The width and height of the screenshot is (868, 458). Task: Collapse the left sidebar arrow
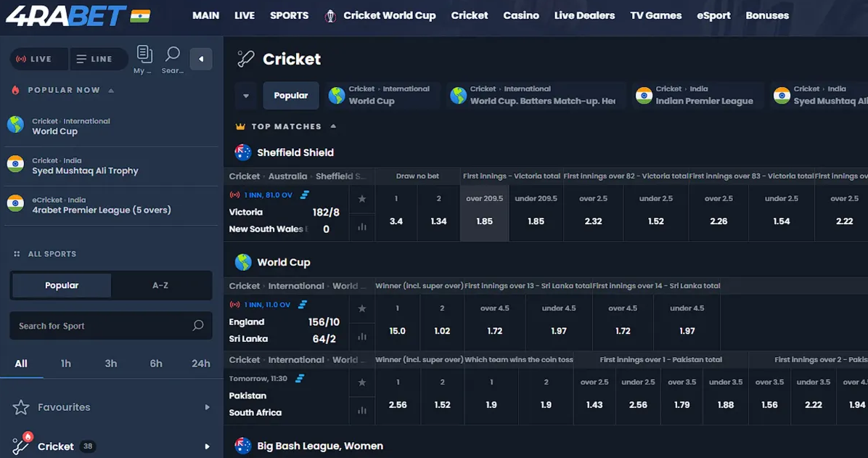[201, 59]
